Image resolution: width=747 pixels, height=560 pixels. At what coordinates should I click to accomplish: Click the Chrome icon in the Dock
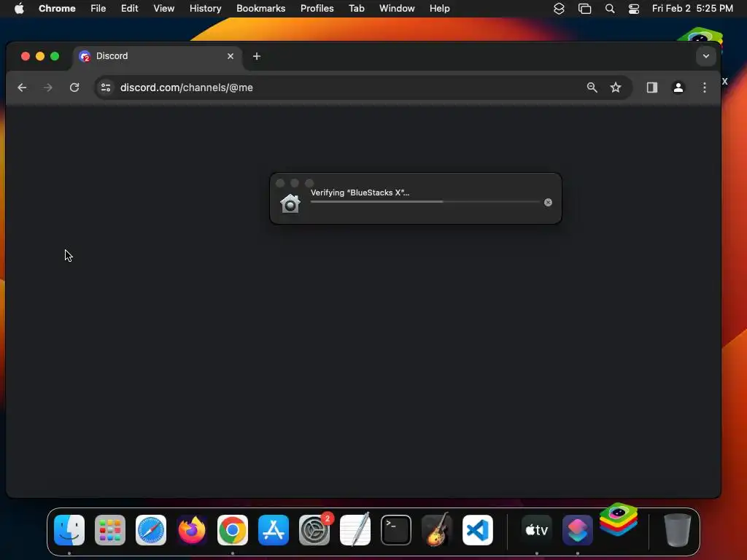[233, 530]
